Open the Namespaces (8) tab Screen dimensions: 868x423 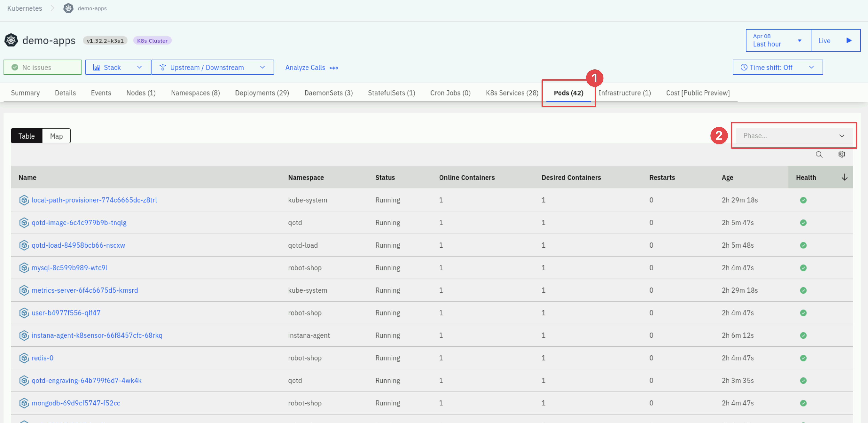(195, 93)
